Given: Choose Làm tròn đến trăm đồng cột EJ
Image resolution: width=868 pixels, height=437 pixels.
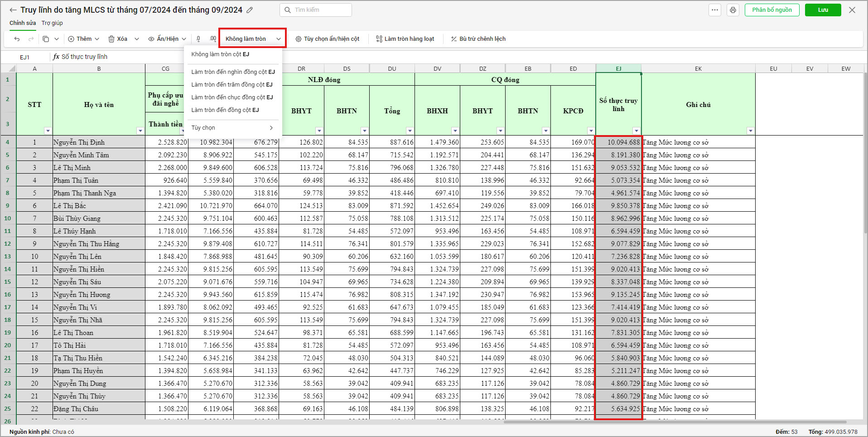Looking at the screenshot, I should (233, 84).
